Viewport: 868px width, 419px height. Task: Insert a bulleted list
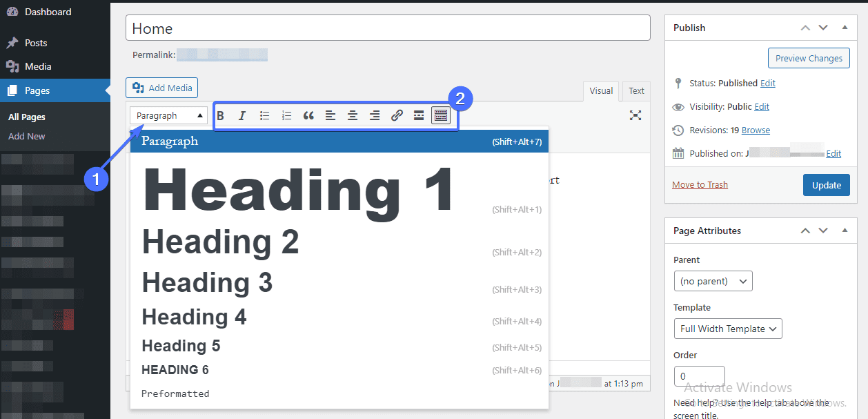(264, 115)
